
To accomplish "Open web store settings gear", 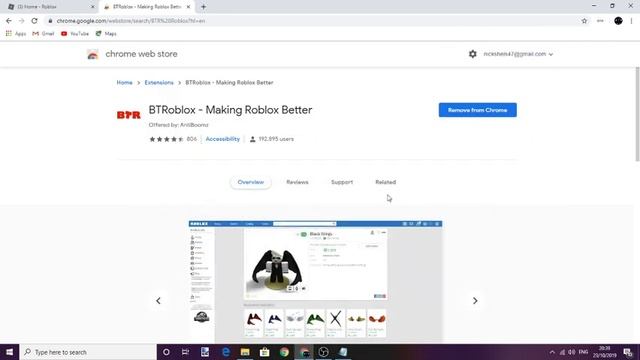I will (x=473, y=54).
